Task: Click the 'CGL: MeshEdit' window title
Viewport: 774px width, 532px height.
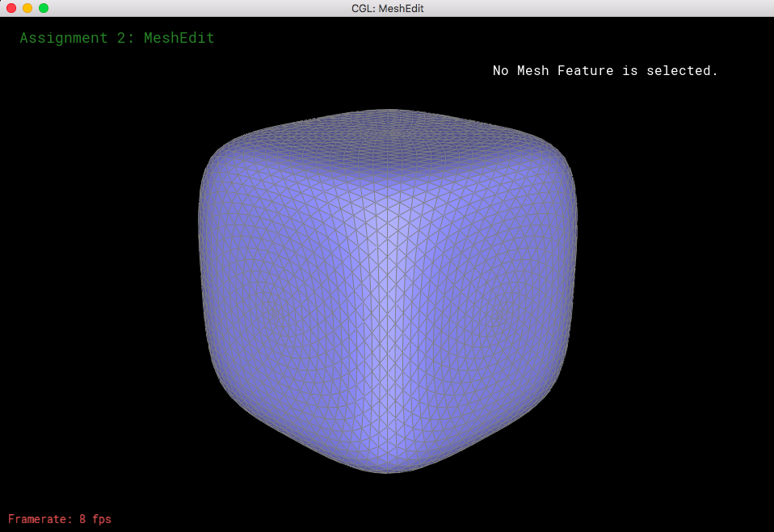Action: pos(388,8)
